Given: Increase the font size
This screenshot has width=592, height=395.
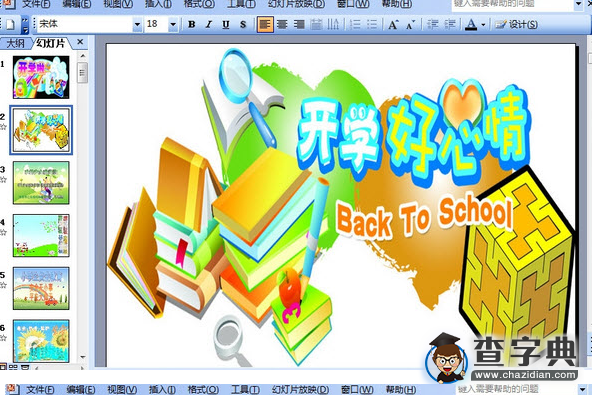Looking at the screenshot, I should pos(393,25).
